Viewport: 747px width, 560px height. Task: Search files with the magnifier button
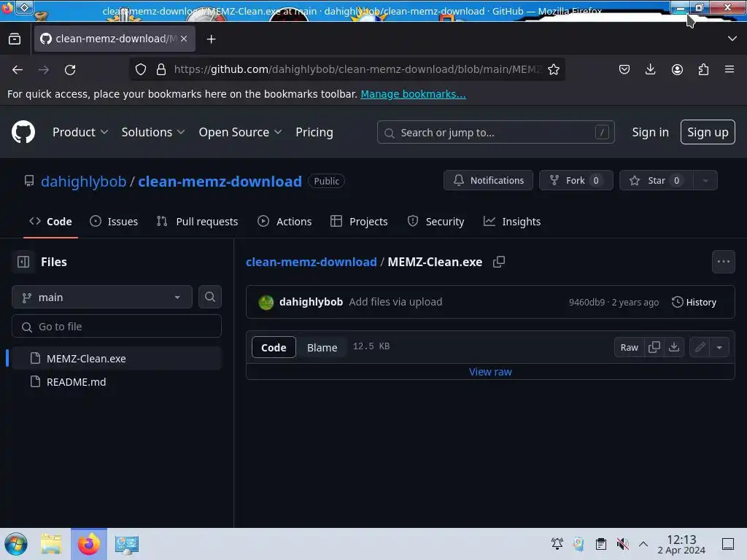209,297
